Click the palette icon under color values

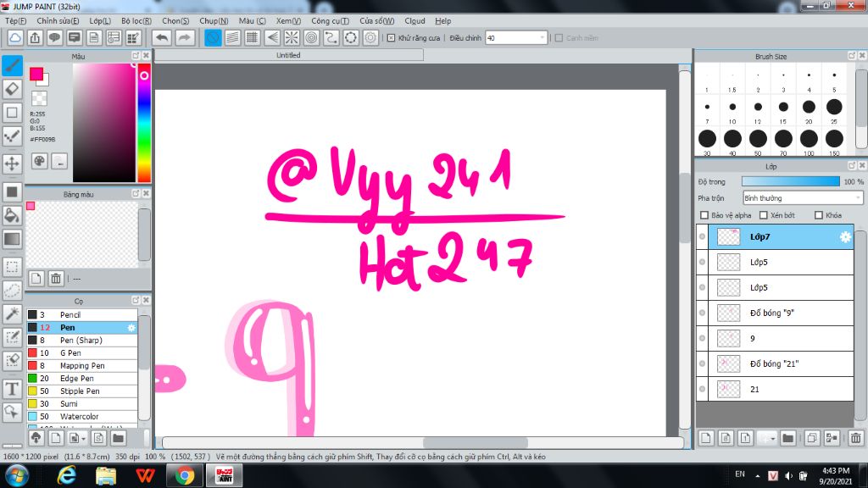(39, 161)
